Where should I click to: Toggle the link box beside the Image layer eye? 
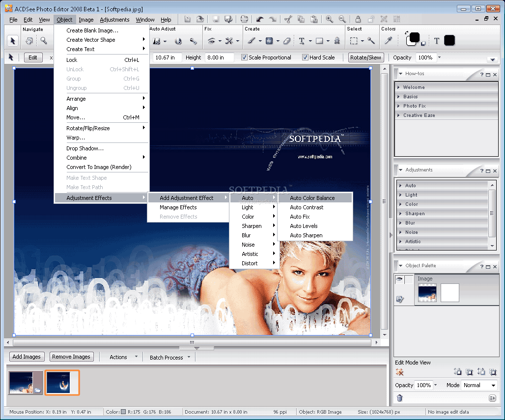point(409,279)
